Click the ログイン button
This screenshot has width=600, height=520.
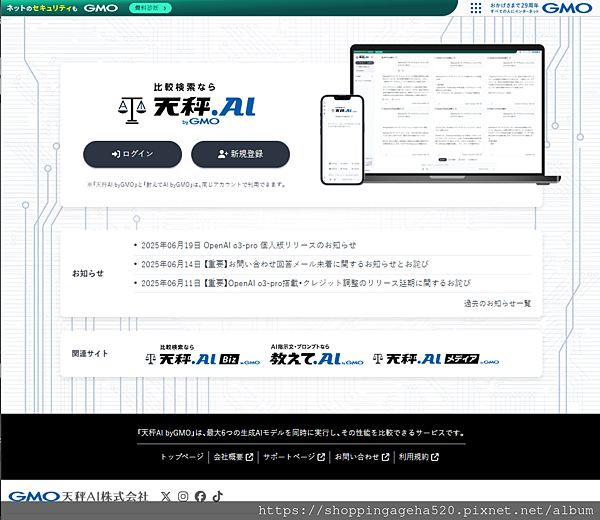click(x=132, y=154)
